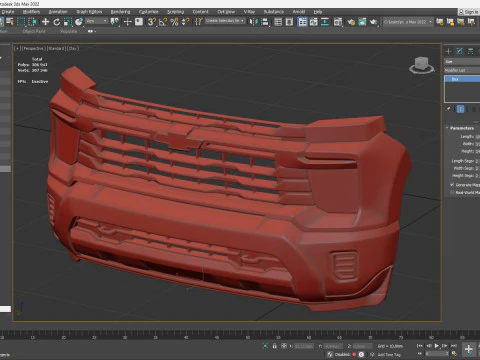Viewport: 480px width, 360px height.
Task: Click the X coordinate input field
Action: click(x=304, y=346)
